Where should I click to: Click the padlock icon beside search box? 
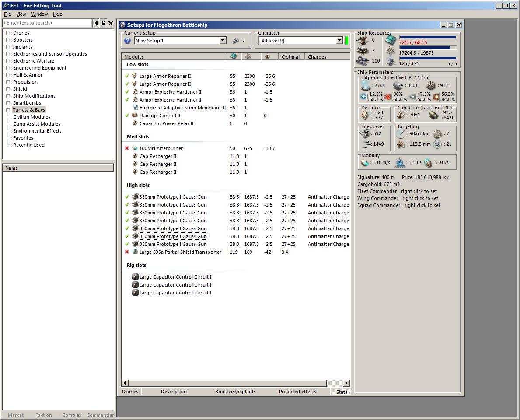click(104, 23)
